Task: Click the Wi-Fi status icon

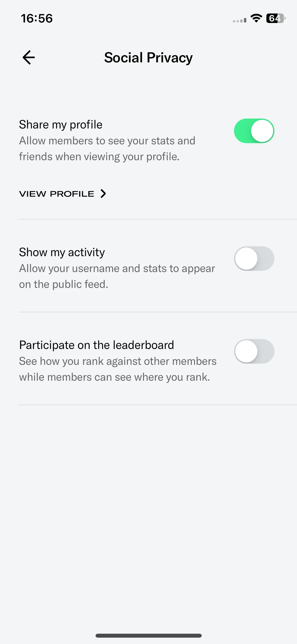Action: tap(256, 18)
